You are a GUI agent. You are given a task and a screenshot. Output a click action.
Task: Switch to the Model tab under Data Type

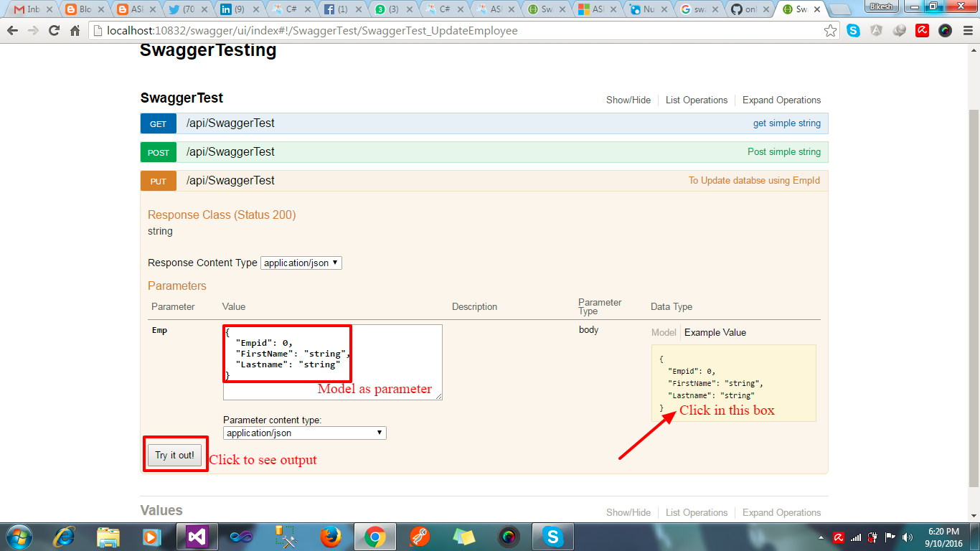[664, 332]
